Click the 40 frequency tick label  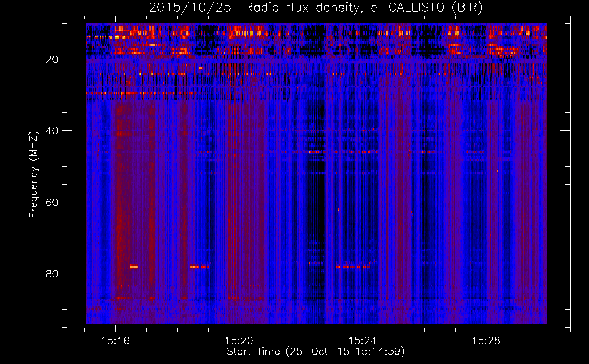[x=52, y=131]
